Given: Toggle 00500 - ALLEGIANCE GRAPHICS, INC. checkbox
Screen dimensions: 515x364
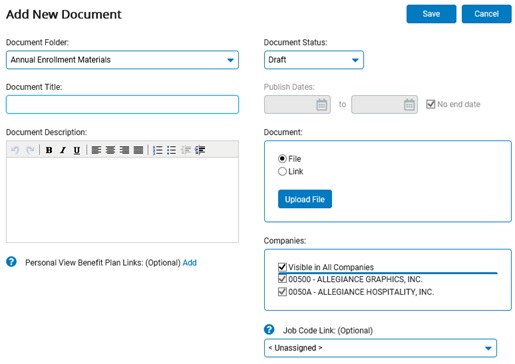Looking at the screenshot, I should click(282, 279).
